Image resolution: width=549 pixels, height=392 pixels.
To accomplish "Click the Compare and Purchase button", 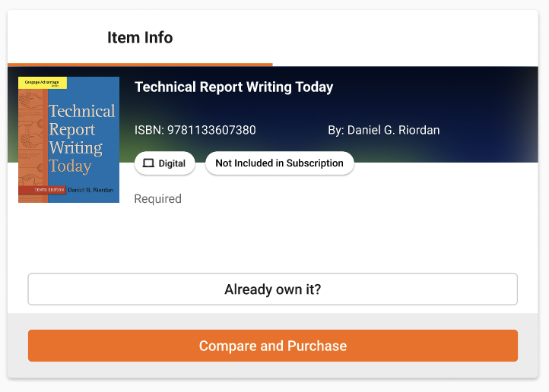I will tap(273, 346).
